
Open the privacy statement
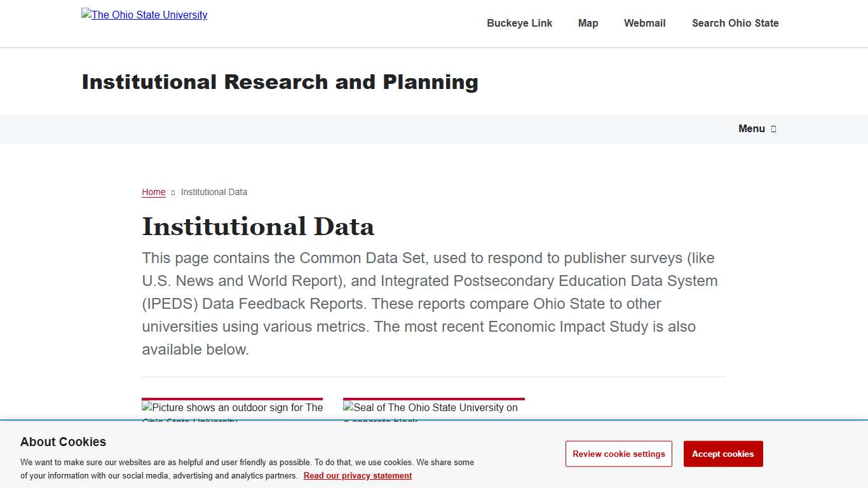357,475
